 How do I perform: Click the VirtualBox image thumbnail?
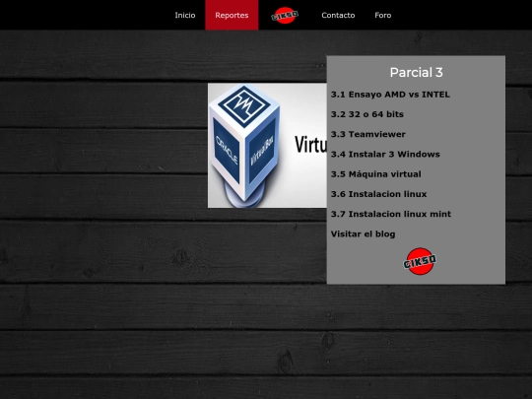[267, 146]
